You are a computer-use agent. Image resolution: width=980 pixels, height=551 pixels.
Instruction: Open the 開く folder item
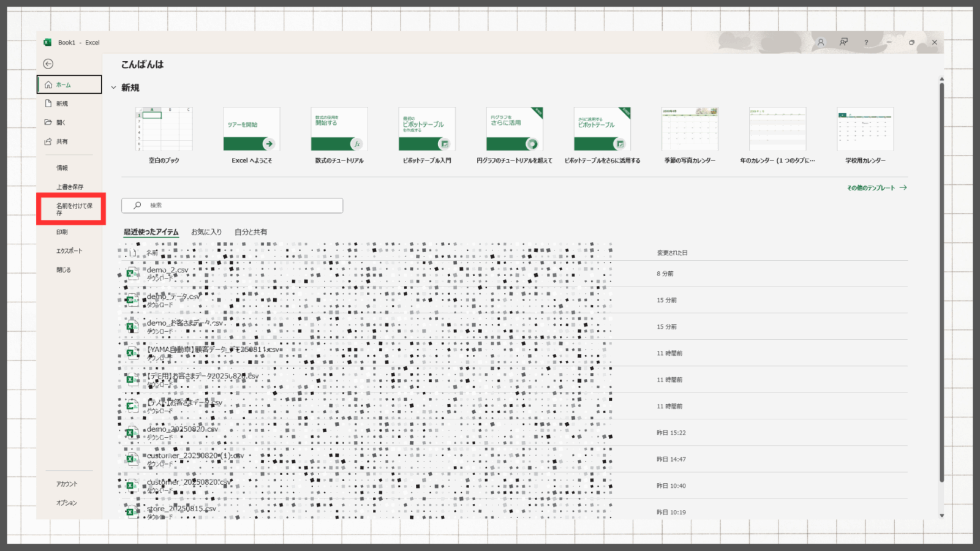[61, 122]
